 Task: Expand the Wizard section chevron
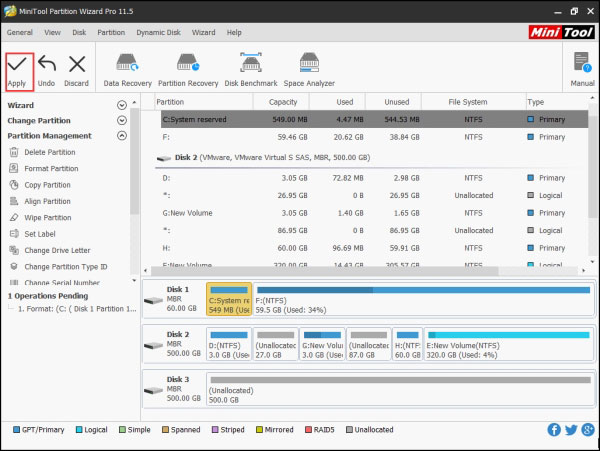point(122,105)
